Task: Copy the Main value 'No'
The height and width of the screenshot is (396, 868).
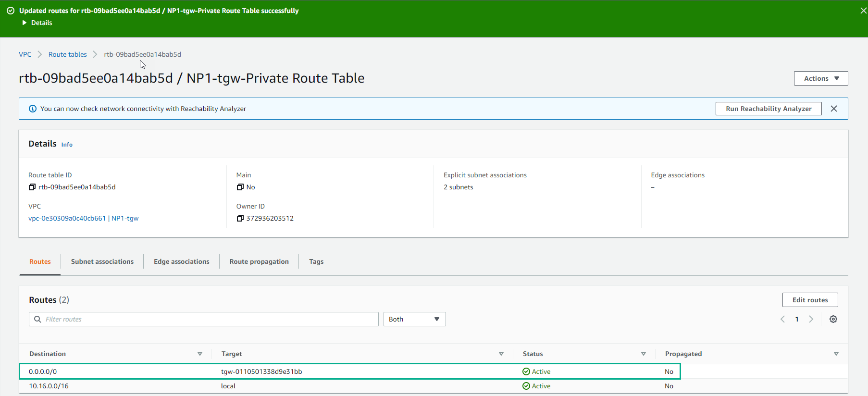Action: click(240, 187)
